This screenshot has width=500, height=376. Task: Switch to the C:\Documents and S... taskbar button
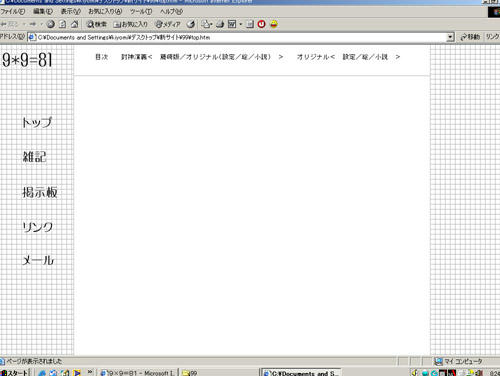(x=301, y=373)
